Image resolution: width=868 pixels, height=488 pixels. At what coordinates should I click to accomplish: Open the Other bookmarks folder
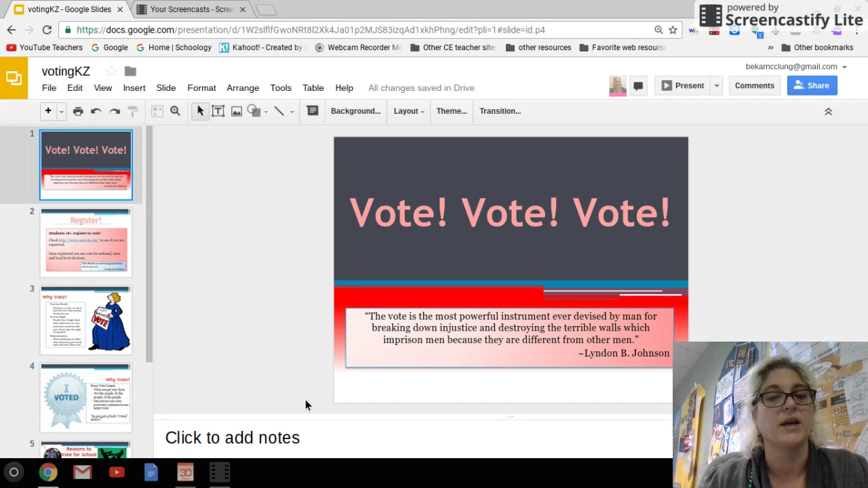click(817, 47)
